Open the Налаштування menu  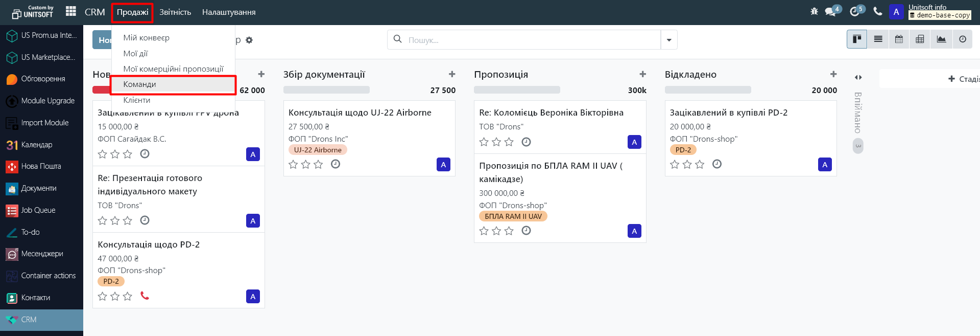pyautogui.click(x=229, y=12)
